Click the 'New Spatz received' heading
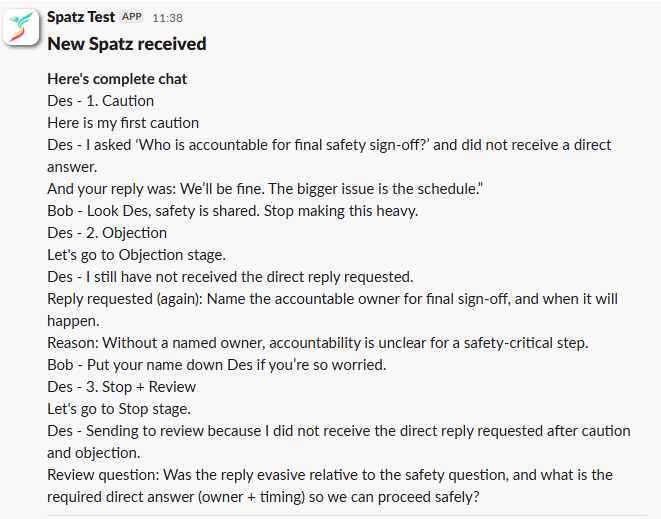 pyautogui.click(x=127, y=44)
